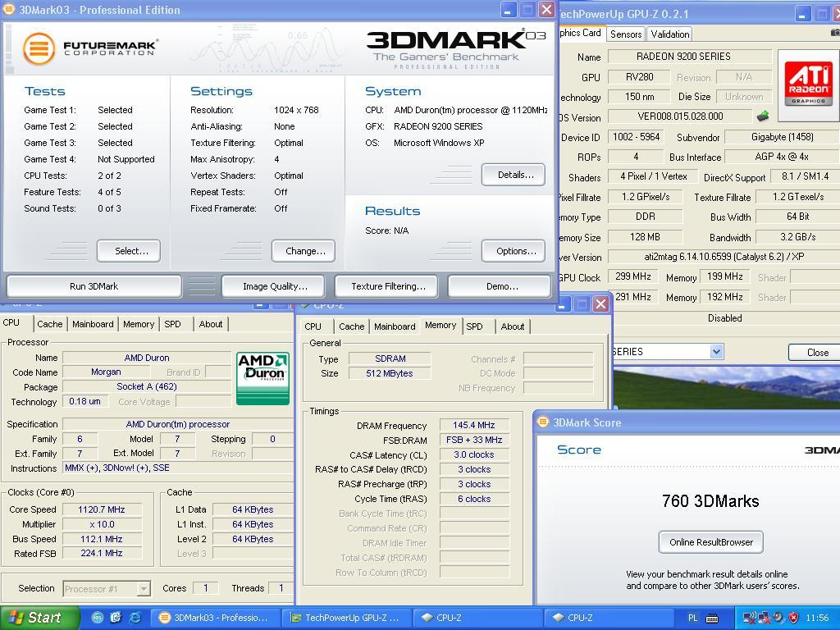This screenshot has height=630, width=840.
Task: Open SPD tab in the AMD Duron CPU-Z window
Action: click(x=172, y=324)
